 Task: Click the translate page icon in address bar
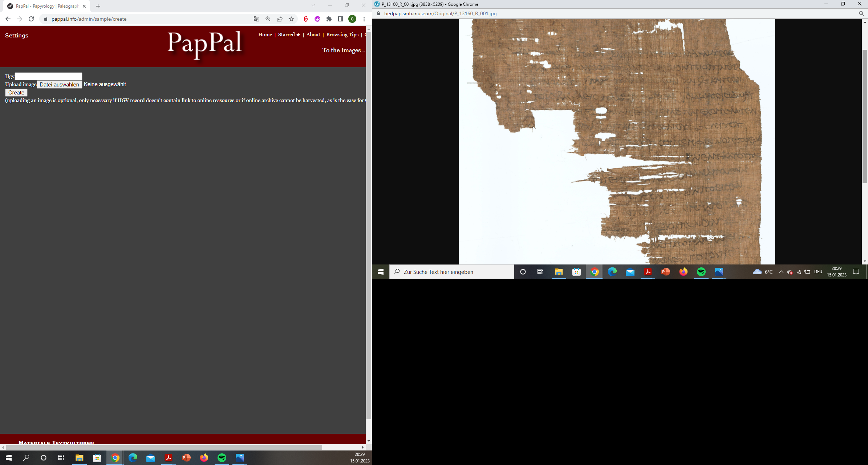[256, 19]
